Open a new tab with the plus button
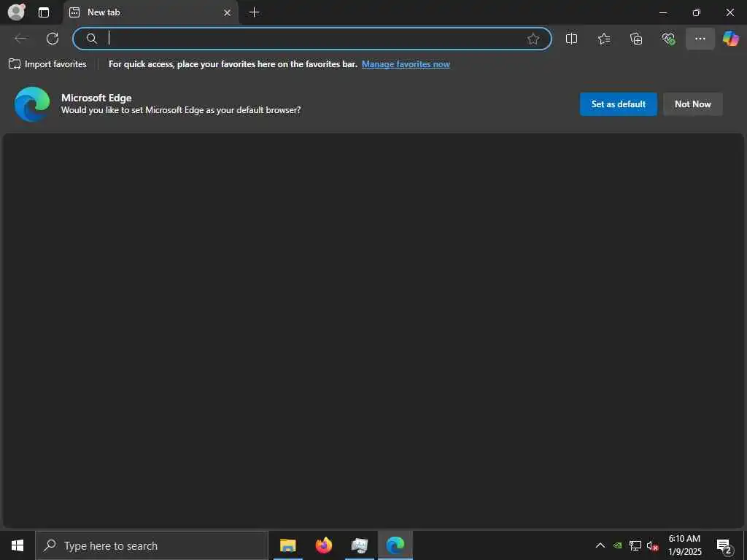This screenshot has width=747, height=560. click(255, 12)
